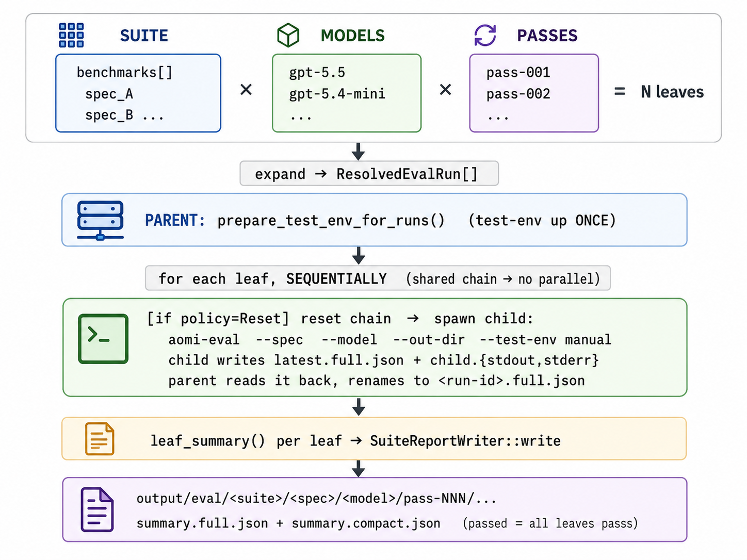747x560 pixels.
Task: Click prepare_test_env_for_runs() text
Action: tap(331, 221)
